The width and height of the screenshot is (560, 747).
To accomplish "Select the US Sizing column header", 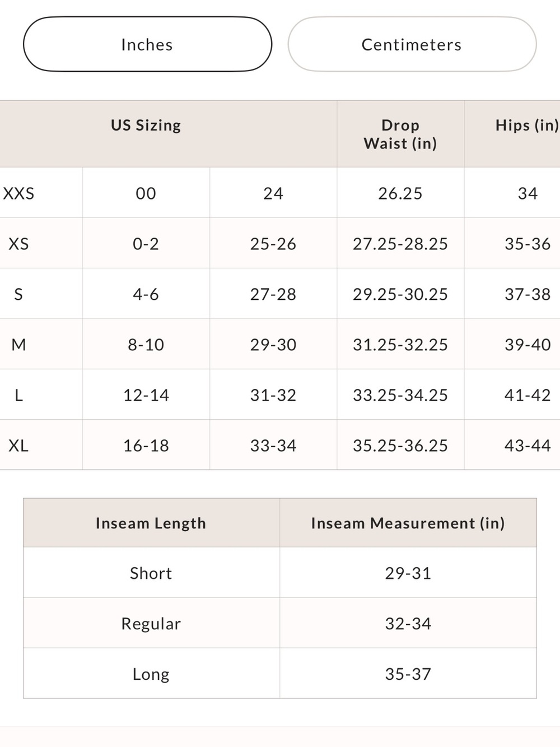I will coord(146,125).
